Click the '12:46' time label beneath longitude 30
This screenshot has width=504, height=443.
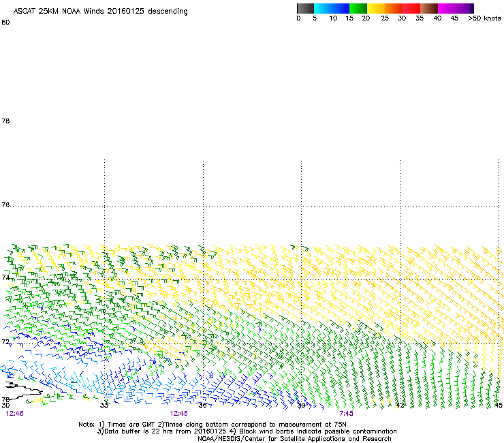(x=14, y=414)
